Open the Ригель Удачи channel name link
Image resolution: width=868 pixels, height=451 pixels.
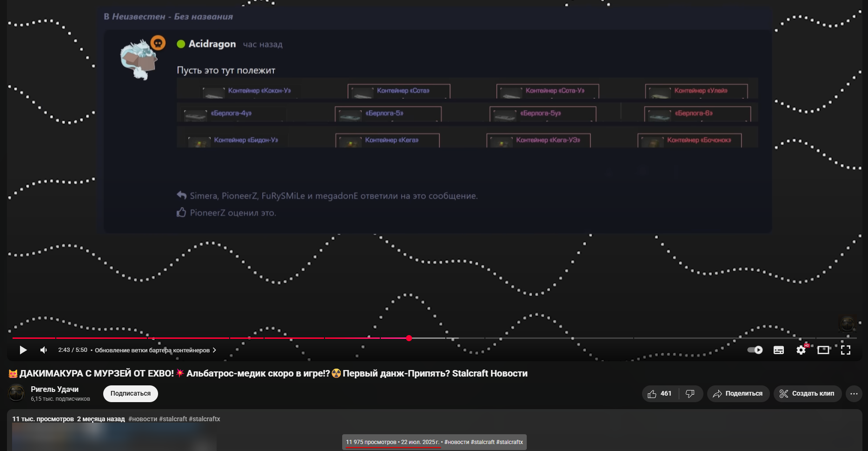(x=54, y=389)
